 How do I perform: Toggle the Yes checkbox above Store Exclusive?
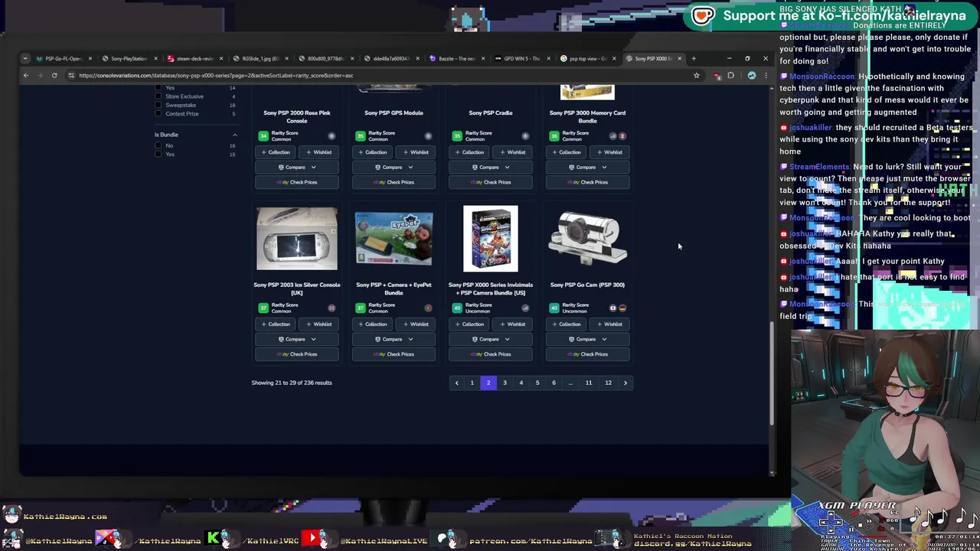click(158, 88)
